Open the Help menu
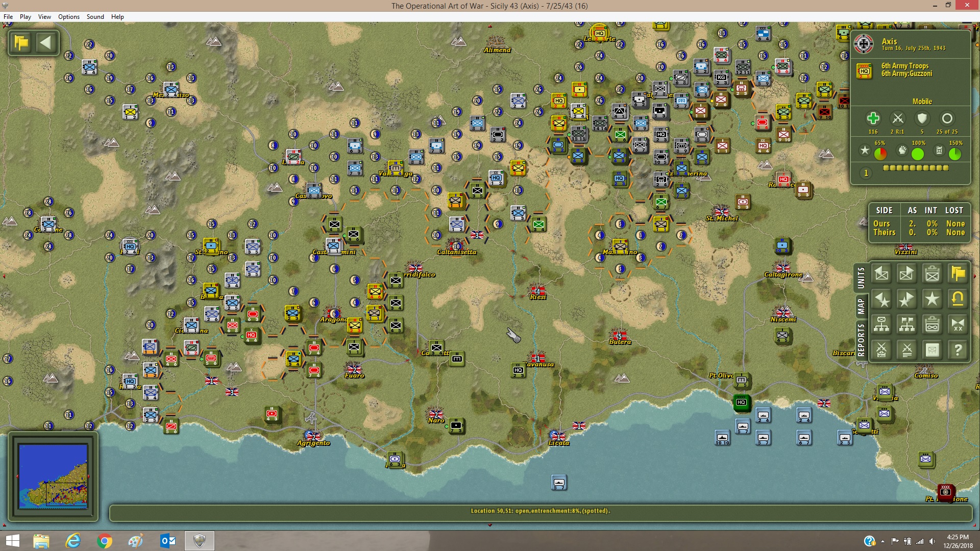 coord(117,17)
